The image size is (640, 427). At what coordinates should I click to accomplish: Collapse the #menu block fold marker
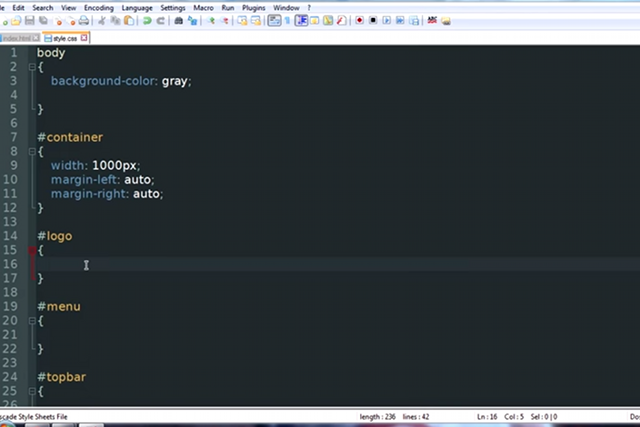click(32, 321)
